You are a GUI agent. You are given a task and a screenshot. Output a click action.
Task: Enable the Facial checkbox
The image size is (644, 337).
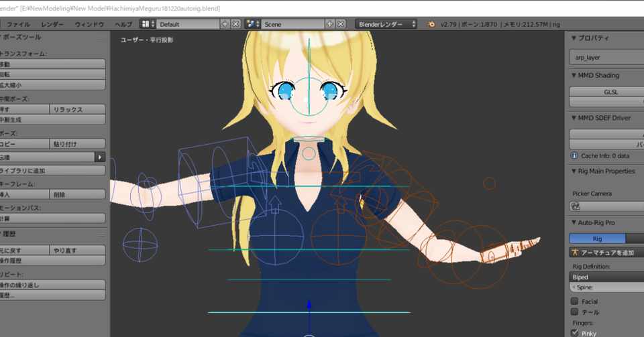tap(575, 301)
